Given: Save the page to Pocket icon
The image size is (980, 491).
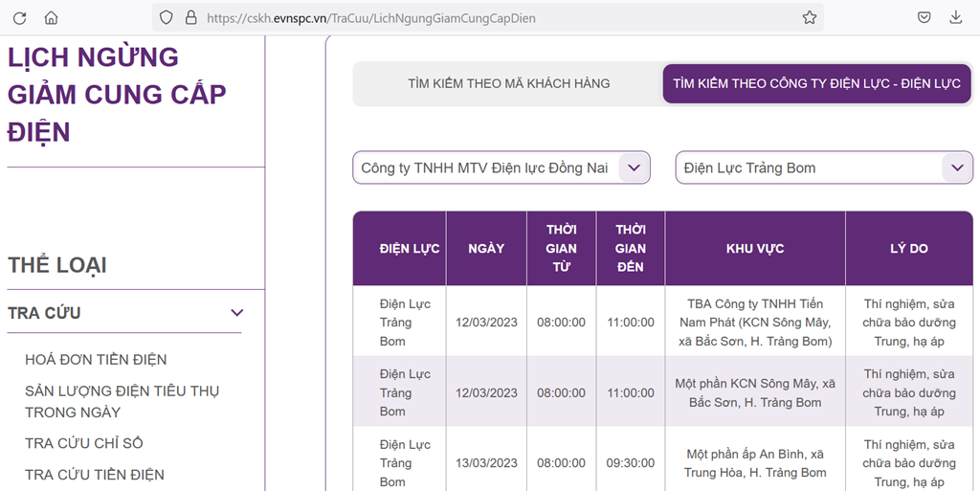Looking at the screenshot, I should [x=924, y=17].
